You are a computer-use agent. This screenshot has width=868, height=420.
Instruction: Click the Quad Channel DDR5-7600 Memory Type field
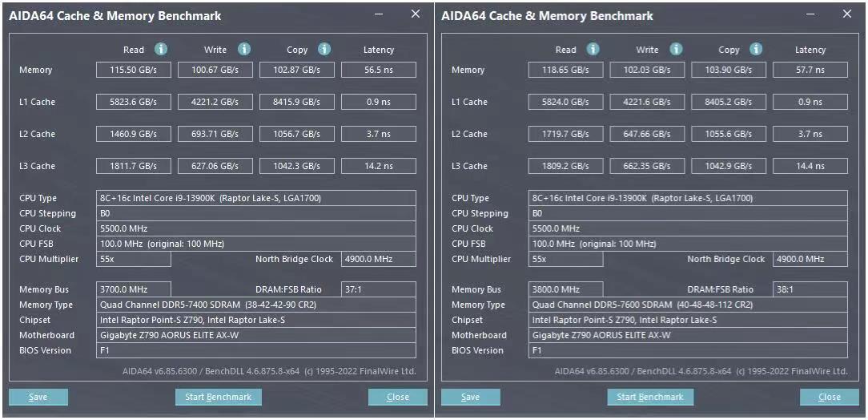pos(689,305)
